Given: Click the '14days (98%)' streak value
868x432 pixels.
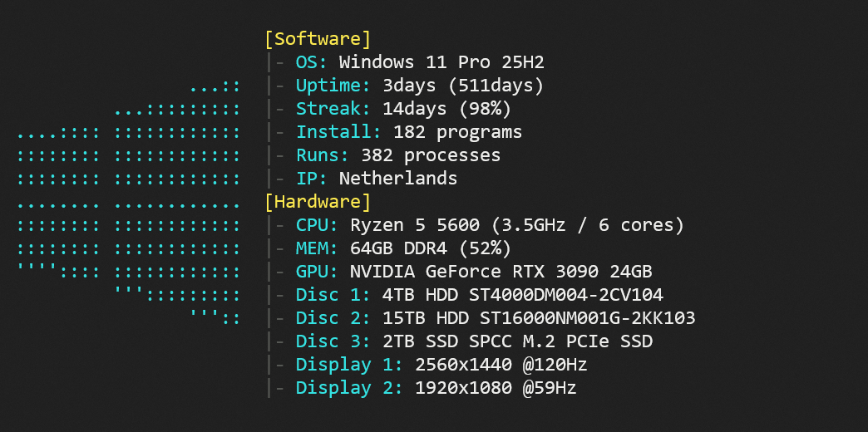Looking at the screenshot, I should 447,109.
